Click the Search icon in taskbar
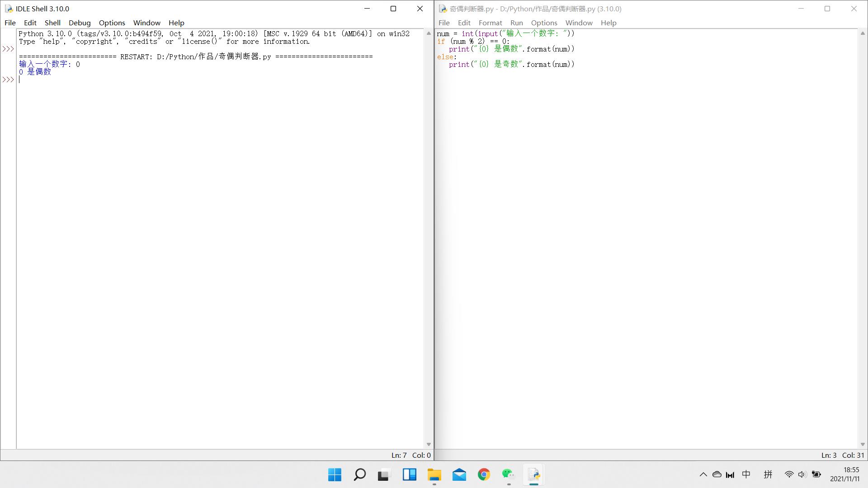This screenshot has width=868, height=488. 359,475
